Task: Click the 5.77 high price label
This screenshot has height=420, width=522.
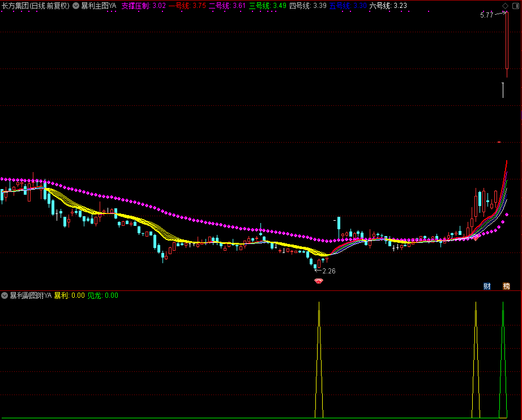Action: (487, 15)
